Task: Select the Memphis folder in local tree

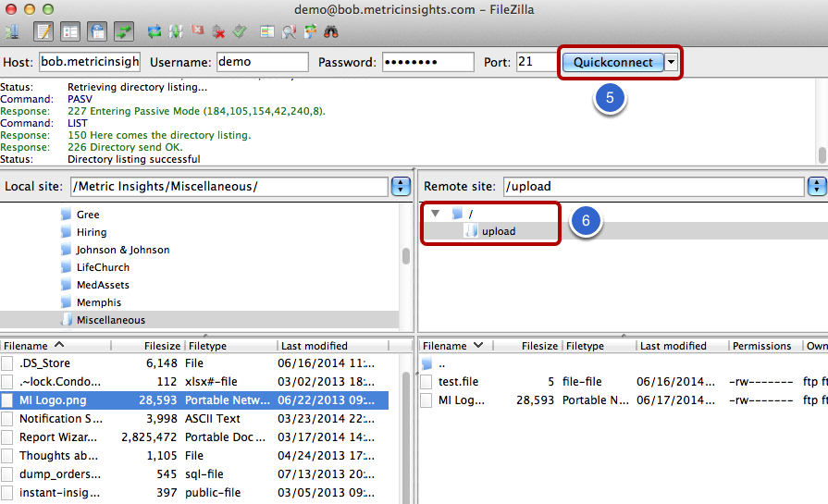Action: 99,302
